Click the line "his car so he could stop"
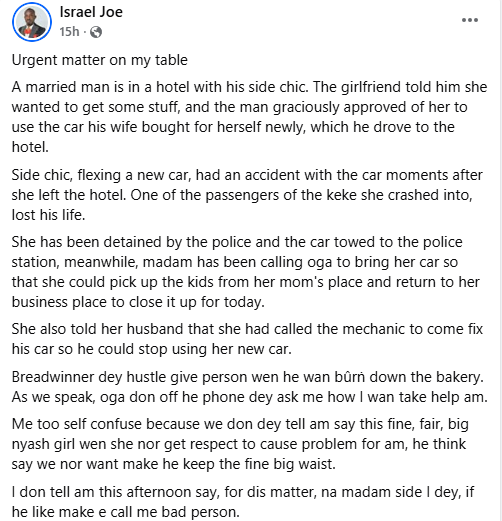This screenshot has width=502, height=521. point(152,349)
